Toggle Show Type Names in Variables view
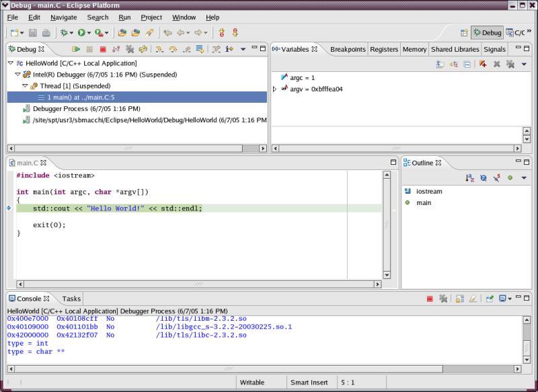Screen dimensions: 538x392 (x=440, y=64)
